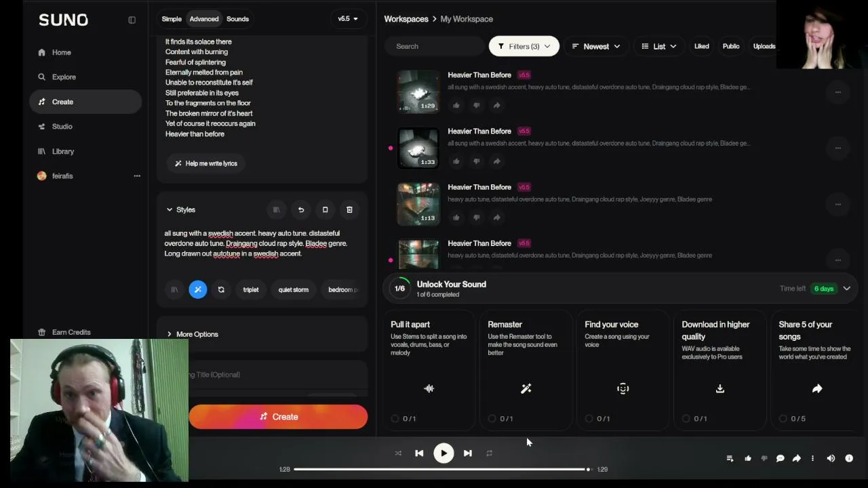Play the song thumbnail showing 1:33
This screenshot has width=868, height=488.
pos(418,147)
